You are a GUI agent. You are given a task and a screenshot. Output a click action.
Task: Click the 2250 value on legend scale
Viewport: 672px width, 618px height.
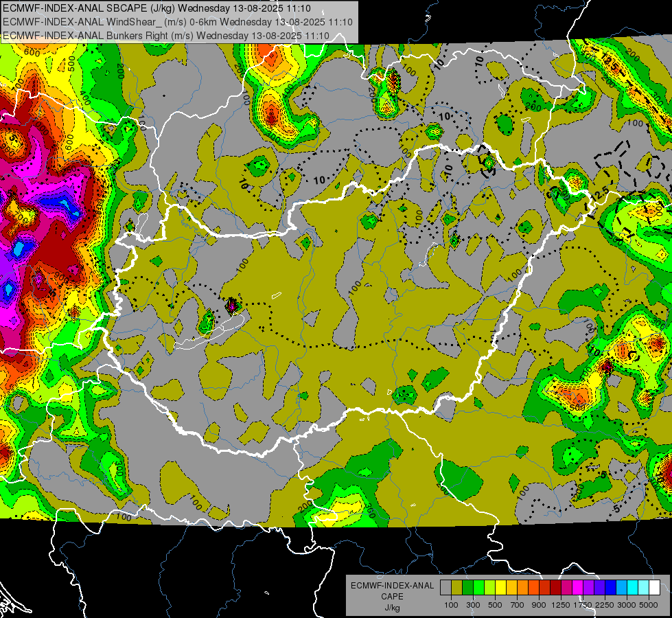point(605,605)
